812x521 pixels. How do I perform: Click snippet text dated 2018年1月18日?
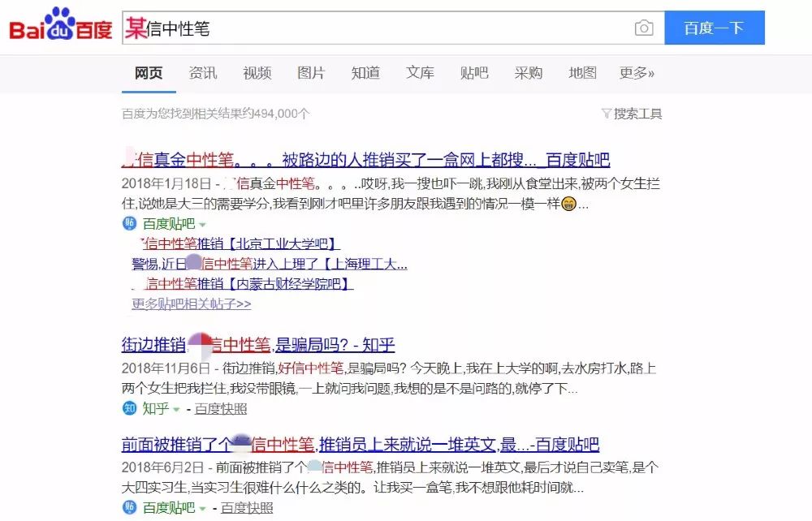coord(391,193)
